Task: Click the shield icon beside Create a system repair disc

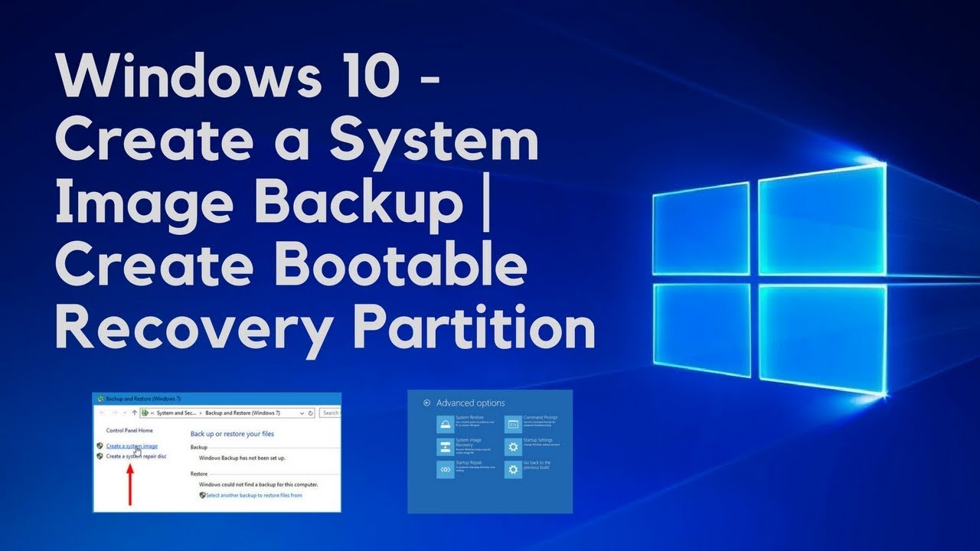Action: click(100, 456)
